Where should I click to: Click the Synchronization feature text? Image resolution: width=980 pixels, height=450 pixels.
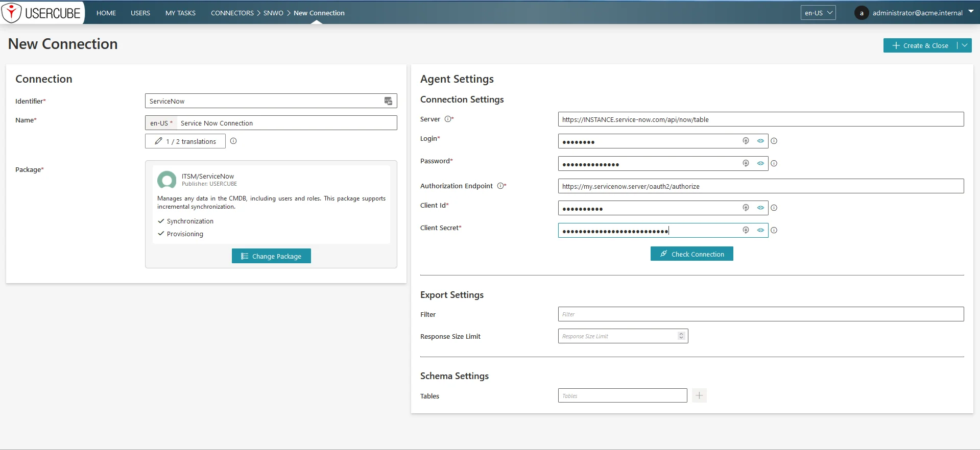(190, 221)
